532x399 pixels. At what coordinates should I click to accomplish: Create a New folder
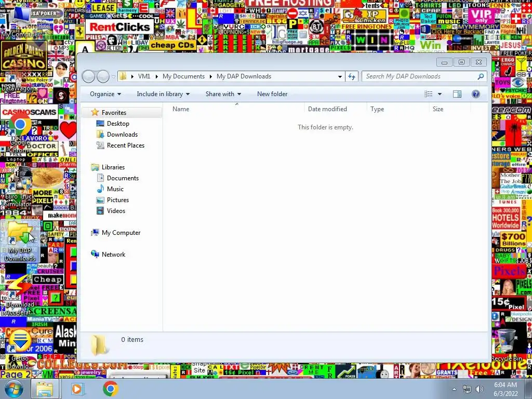(272, 94)
